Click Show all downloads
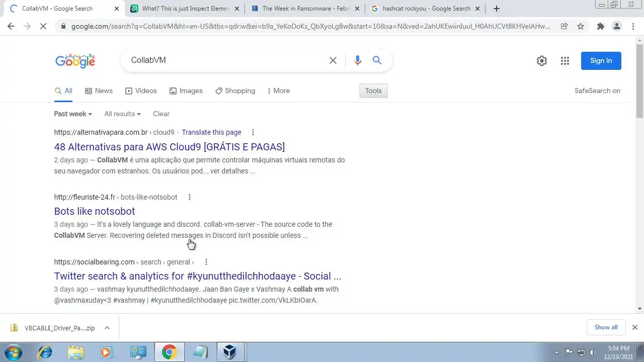 point(606,327)
